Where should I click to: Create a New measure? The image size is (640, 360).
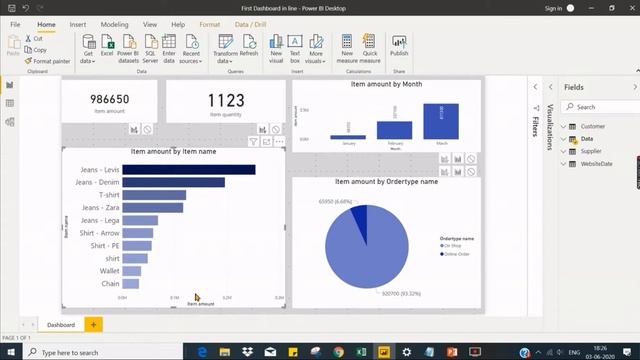pyautogui.click(x=347, y=49)
